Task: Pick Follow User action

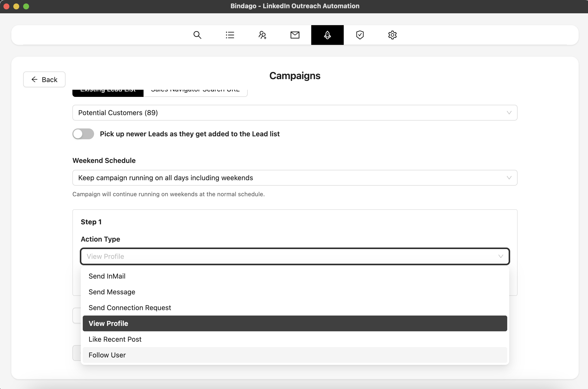Action: coord(107,355)
